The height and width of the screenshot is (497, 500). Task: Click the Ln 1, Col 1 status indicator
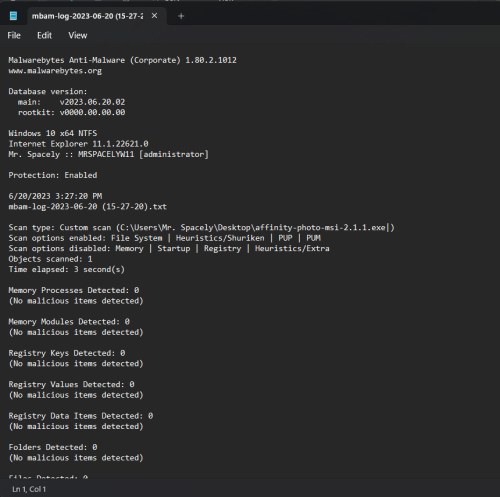tap(29, 489)
